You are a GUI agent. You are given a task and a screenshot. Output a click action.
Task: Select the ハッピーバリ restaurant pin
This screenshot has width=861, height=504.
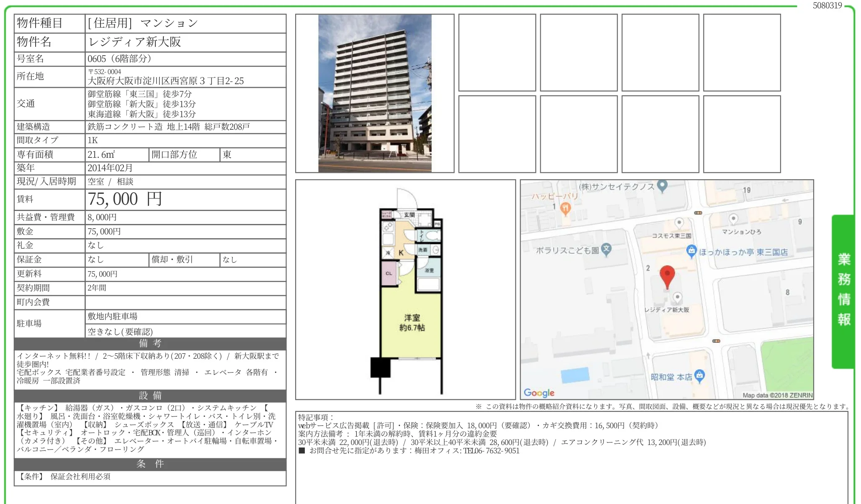[x=565, y=208]
